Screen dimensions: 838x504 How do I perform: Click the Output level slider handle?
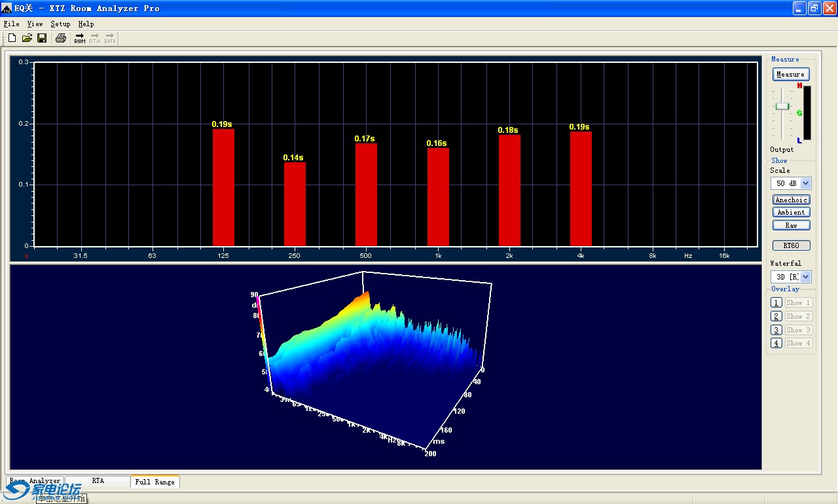782,106
